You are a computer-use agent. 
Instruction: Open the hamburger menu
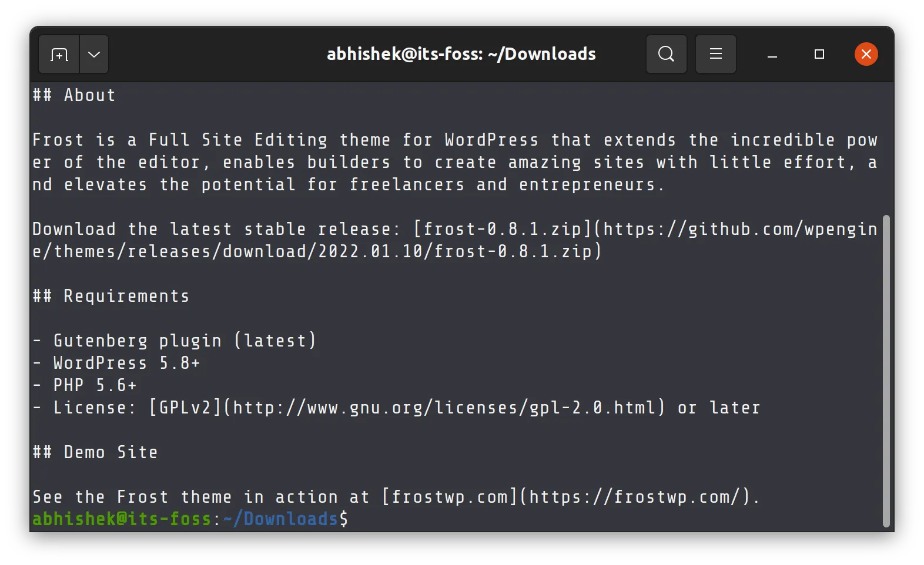[715, 54]
